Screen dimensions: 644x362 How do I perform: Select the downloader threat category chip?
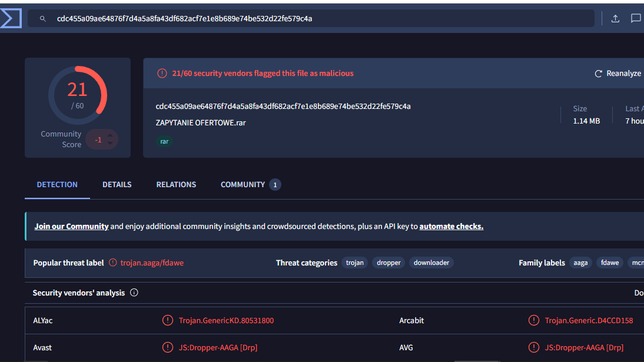pyautogui.click(x=431, y=263)
